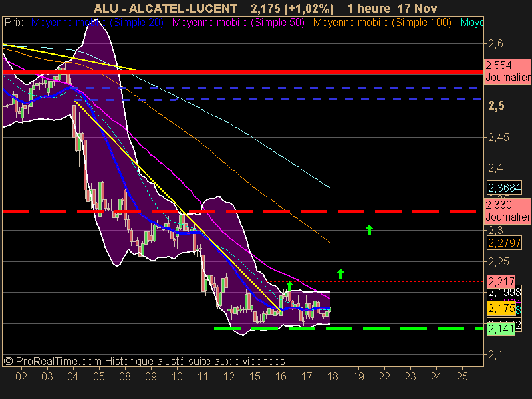Select 'Moyenne mobile (Simple 50)' legend entry
This screenshot has height=399, width=532.
(238, 23)
